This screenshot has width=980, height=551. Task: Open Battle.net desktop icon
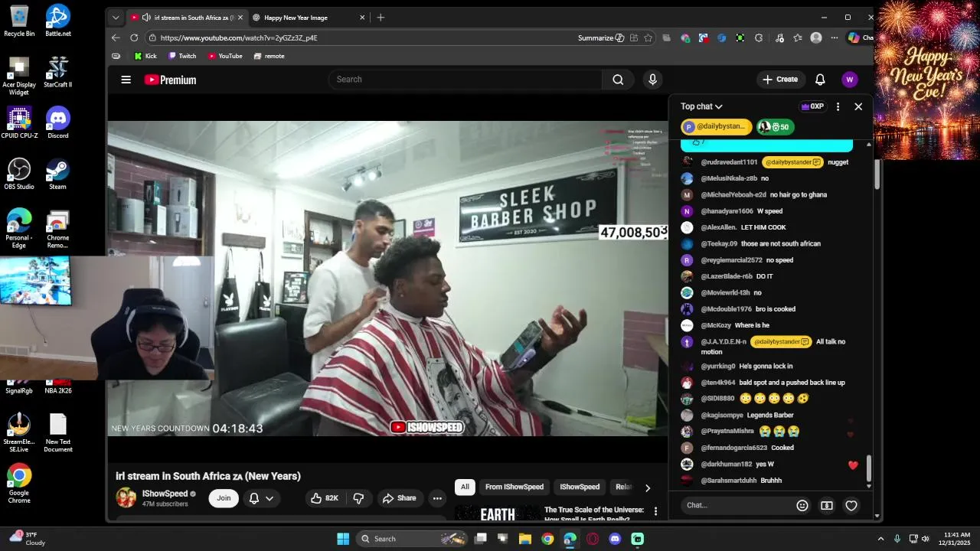[x=58, y=21]
